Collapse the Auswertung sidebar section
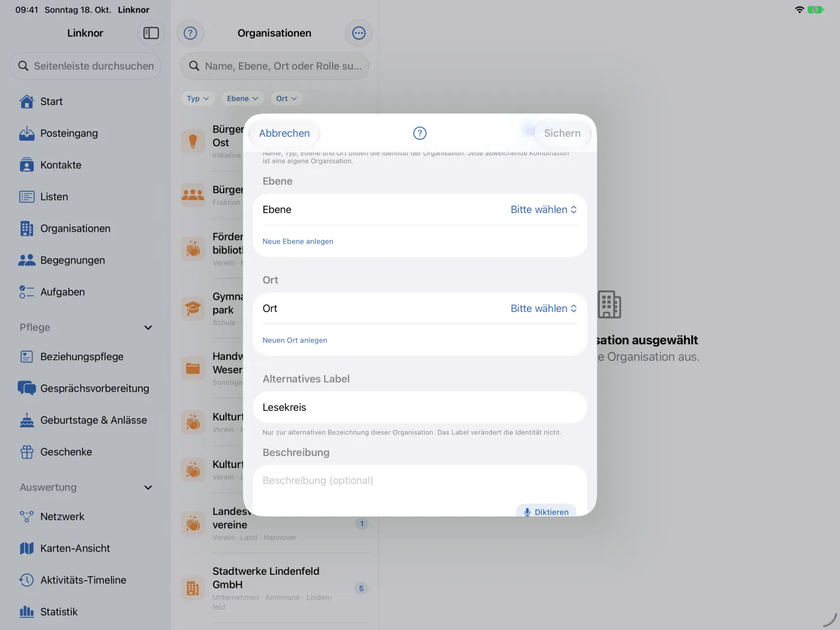This screenshot has width=840, height=630. (148, 488)
